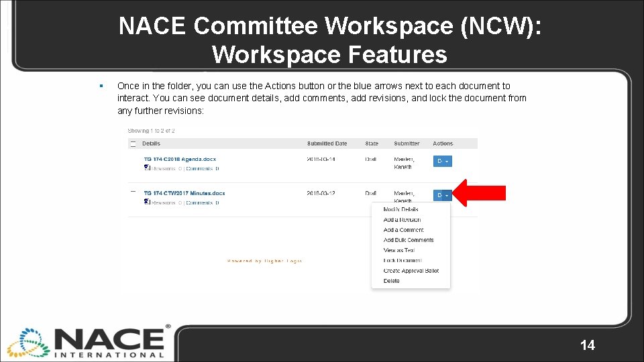
Task: Open Comments link under Minutes.docx
Action: [203, 202]
